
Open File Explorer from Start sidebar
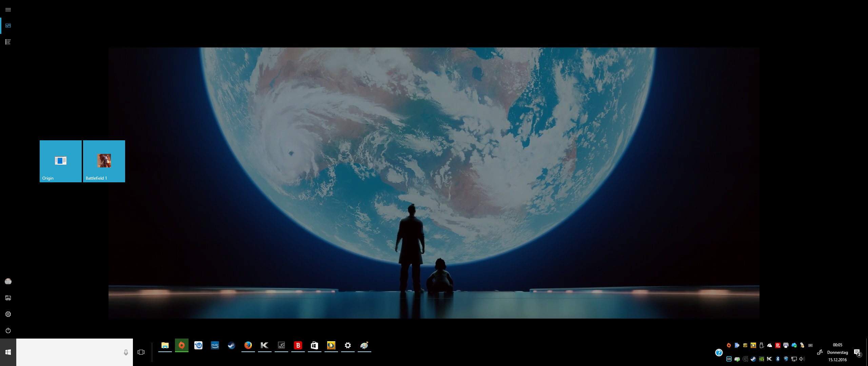8,298
